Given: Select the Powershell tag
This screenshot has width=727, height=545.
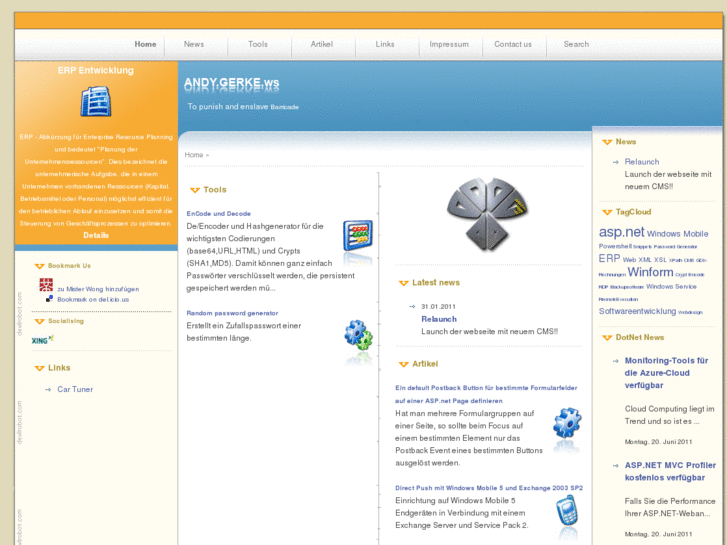Looking at the screenshot, I should (x=615, y=246).
